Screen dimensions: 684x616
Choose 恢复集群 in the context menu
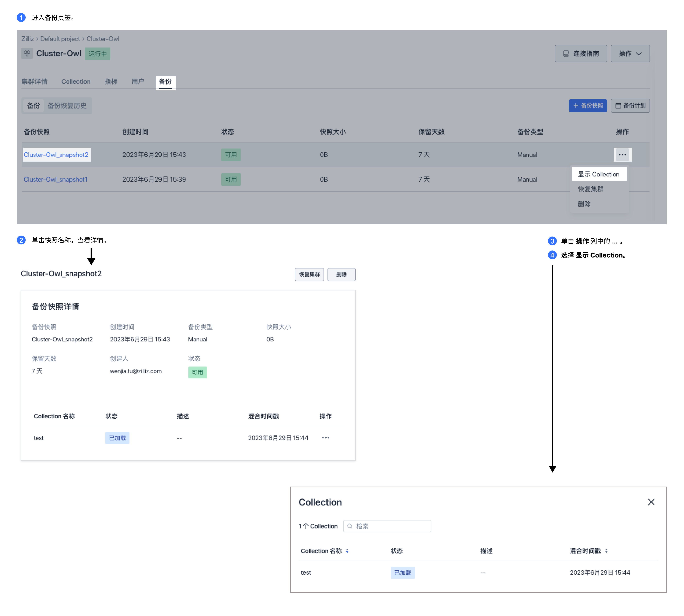tap(591, 189)
